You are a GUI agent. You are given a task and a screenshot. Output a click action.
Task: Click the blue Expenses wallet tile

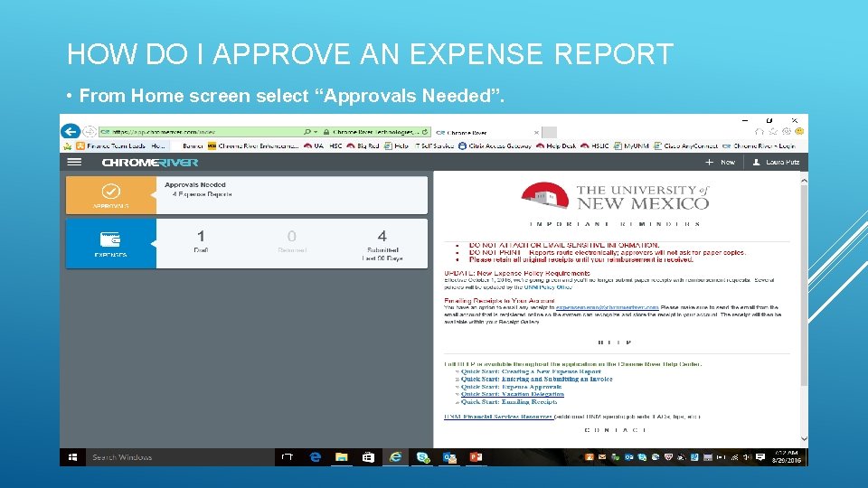click(110, 244)
